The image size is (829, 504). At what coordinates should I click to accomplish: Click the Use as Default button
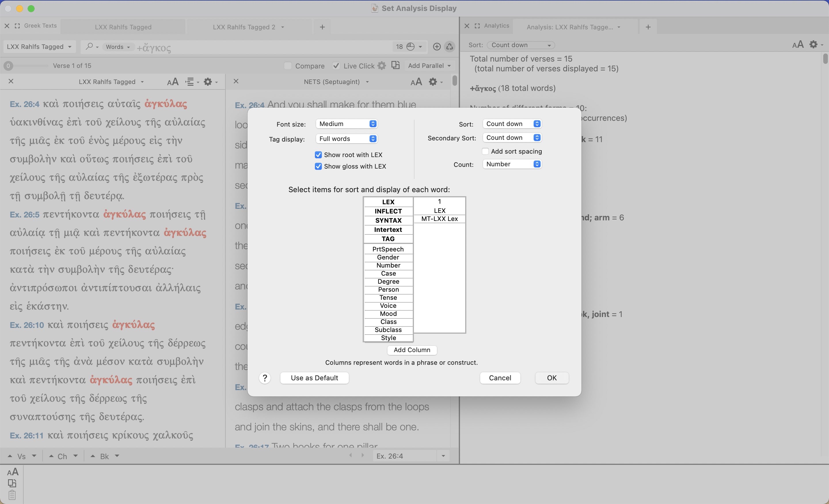[x=314, y=378]
